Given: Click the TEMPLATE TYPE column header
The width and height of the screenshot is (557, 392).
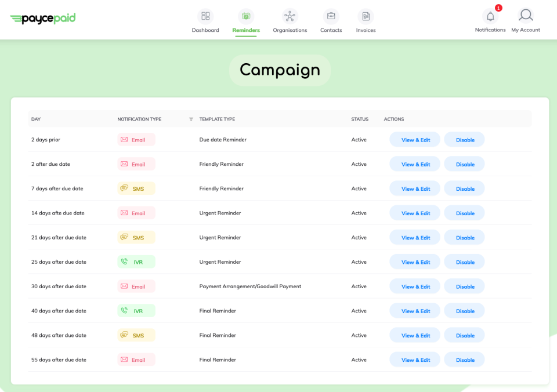Looking at the screenshot, I should 217,119.
